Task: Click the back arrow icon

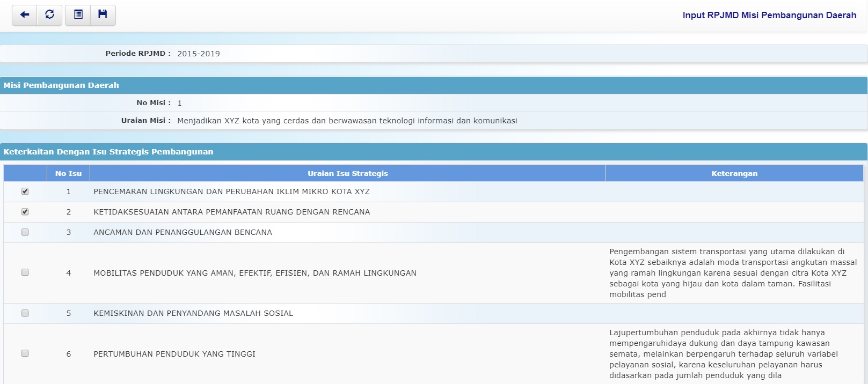Action: pyautogui.click(x=25, y=15)
